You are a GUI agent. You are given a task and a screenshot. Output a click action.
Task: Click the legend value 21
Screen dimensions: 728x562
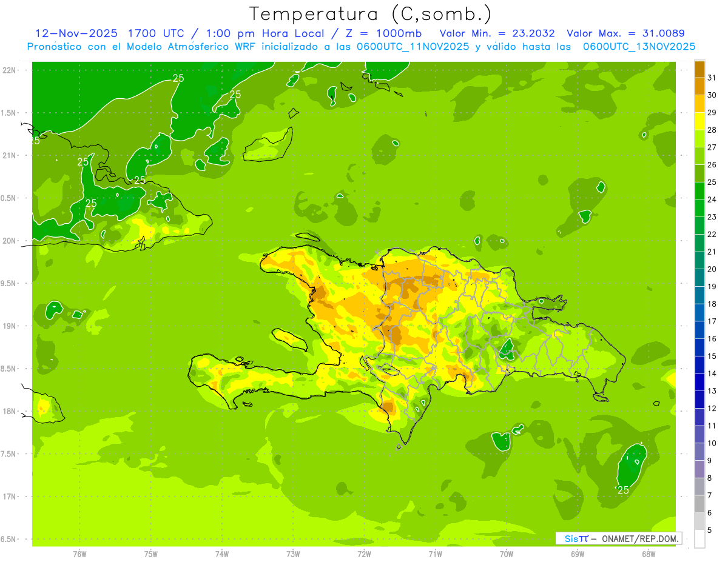712,252
